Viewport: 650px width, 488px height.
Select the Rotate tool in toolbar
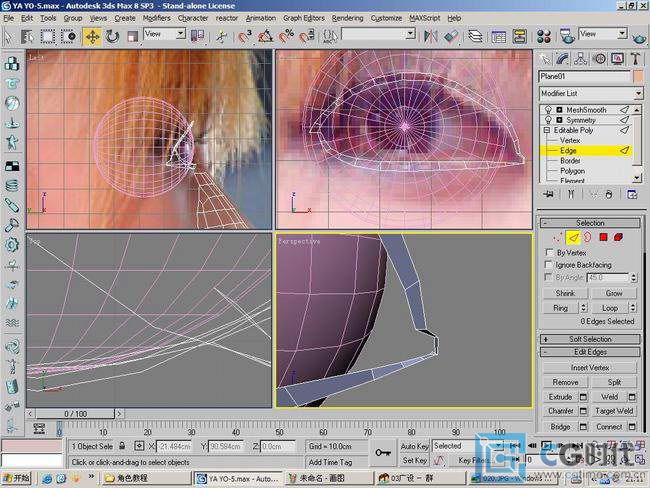click(x=112, y=36)
